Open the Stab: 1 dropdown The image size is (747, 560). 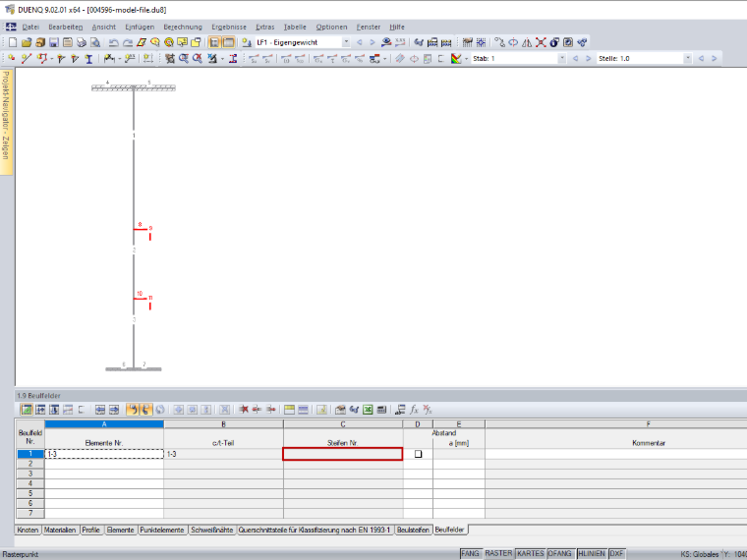point(562,59)
